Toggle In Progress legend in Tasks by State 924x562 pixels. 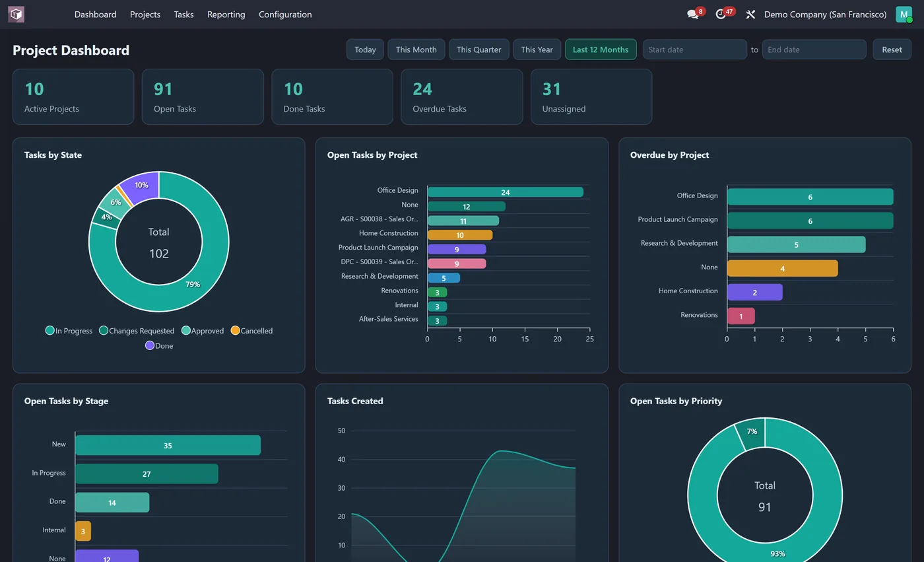[x=69, y=331]
